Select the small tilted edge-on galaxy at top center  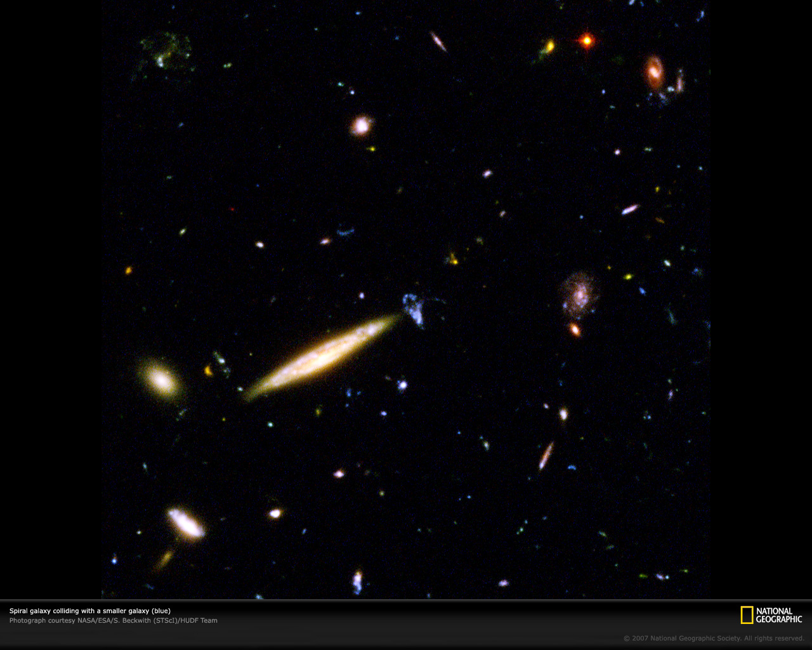(x=438, y=41)
